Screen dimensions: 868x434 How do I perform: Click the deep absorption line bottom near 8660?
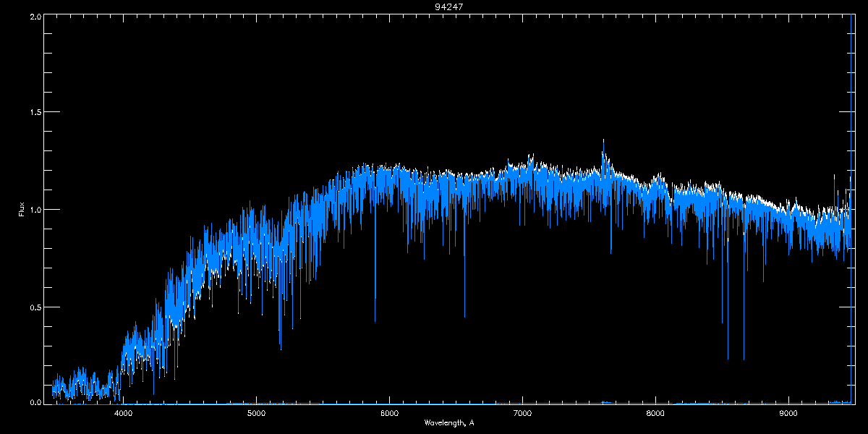click(744, 358)
